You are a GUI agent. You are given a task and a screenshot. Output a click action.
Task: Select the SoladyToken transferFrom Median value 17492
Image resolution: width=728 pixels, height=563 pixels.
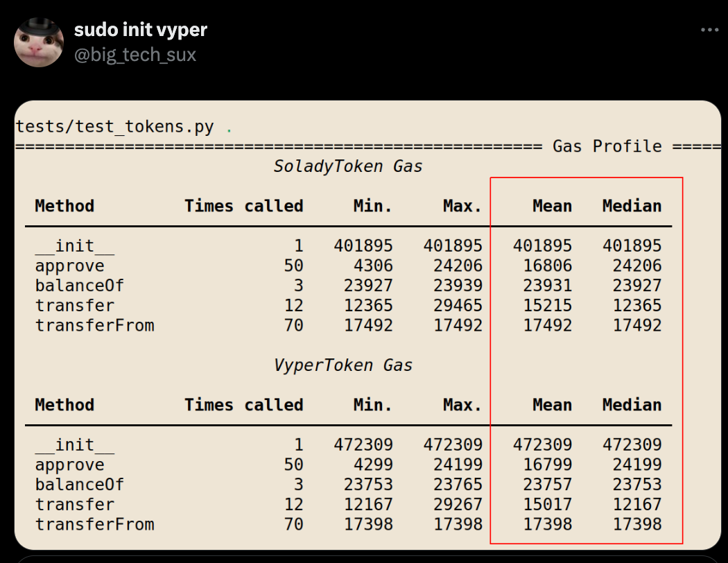637,325
